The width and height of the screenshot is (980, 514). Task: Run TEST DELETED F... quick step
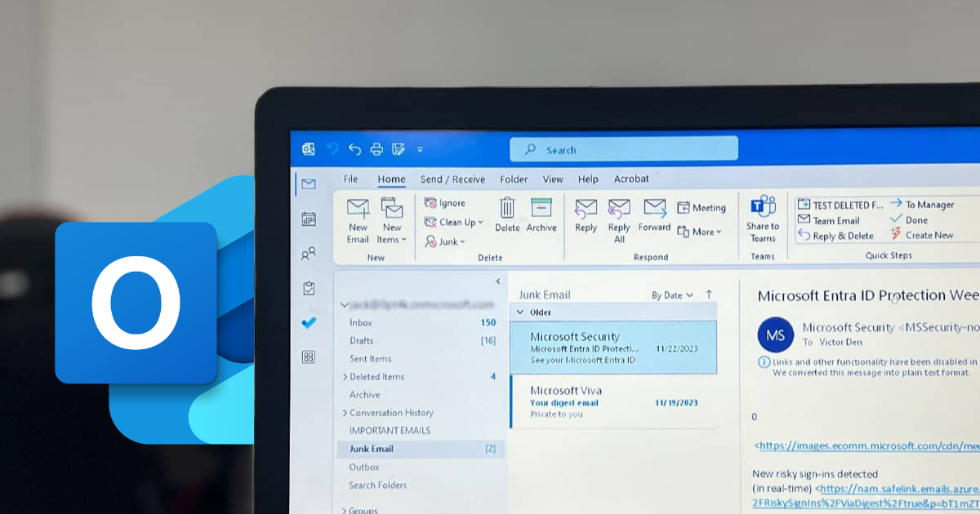click(x=840, y=205)
